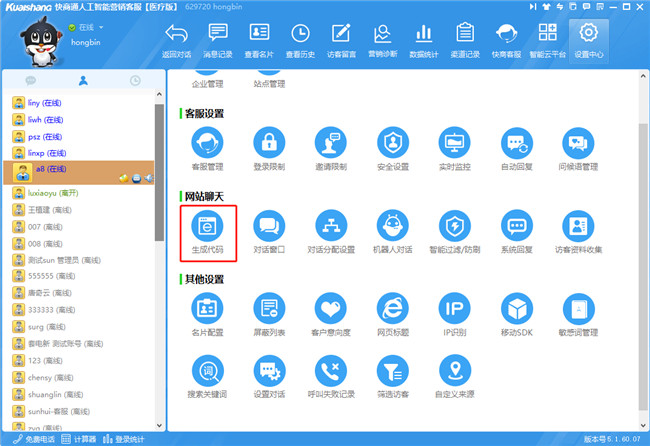Open the IP识别 setting
The image size is (650, 446).
455,308
